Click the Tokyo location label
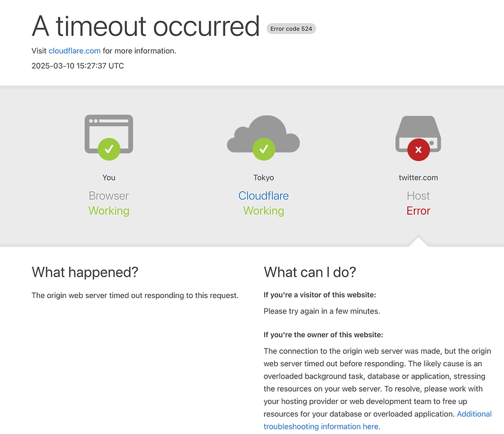504x434 pixels. (263, 178)
